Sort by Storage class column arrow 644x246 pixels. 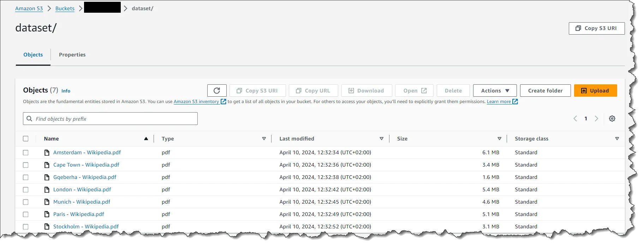pos(617,139)
